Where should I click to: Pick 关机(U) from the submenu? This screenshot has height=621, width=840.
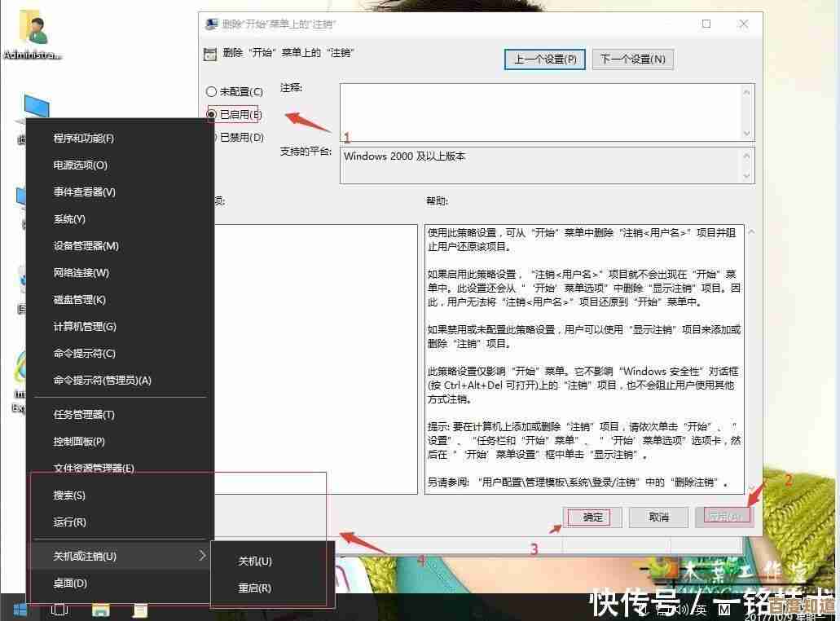click(255, 562)
